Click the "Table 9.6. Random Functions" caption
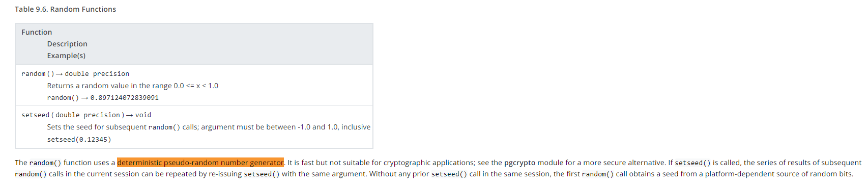Screen dimensions: 868x185 (65, 9)
